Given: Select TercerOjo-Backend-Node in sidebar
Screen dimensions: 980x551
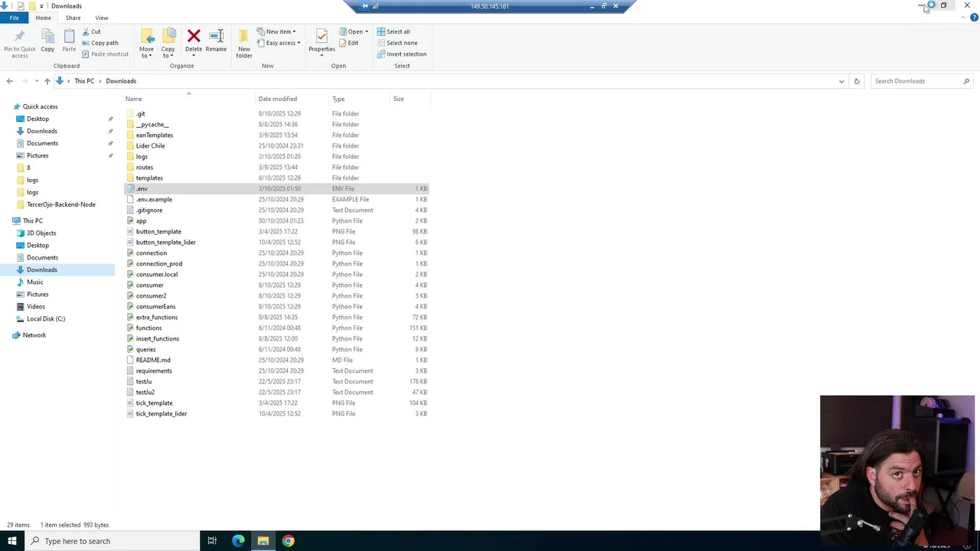Looking at the screenshot, I should (61, 204).
